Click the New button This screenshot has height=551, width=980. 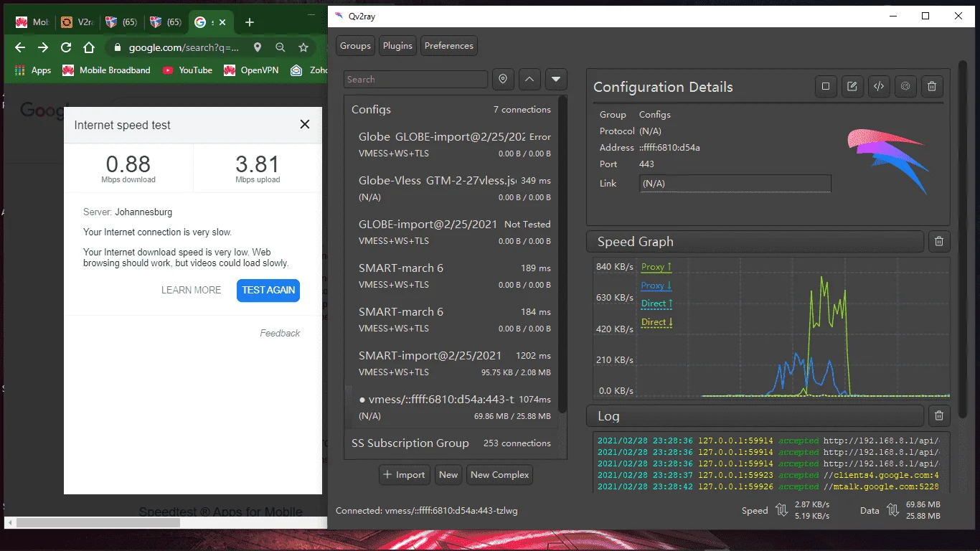click(x=448, y=475)
